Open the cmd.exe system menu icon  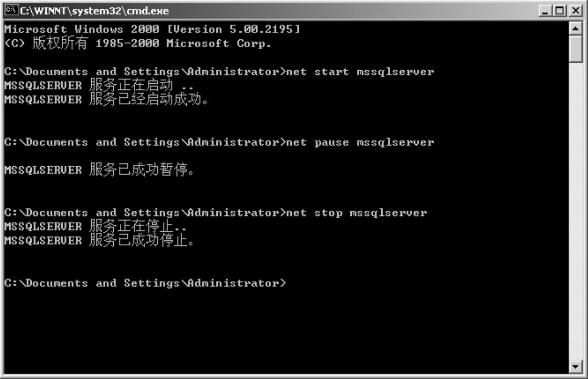pyautogui.click(x=11, y=10)
